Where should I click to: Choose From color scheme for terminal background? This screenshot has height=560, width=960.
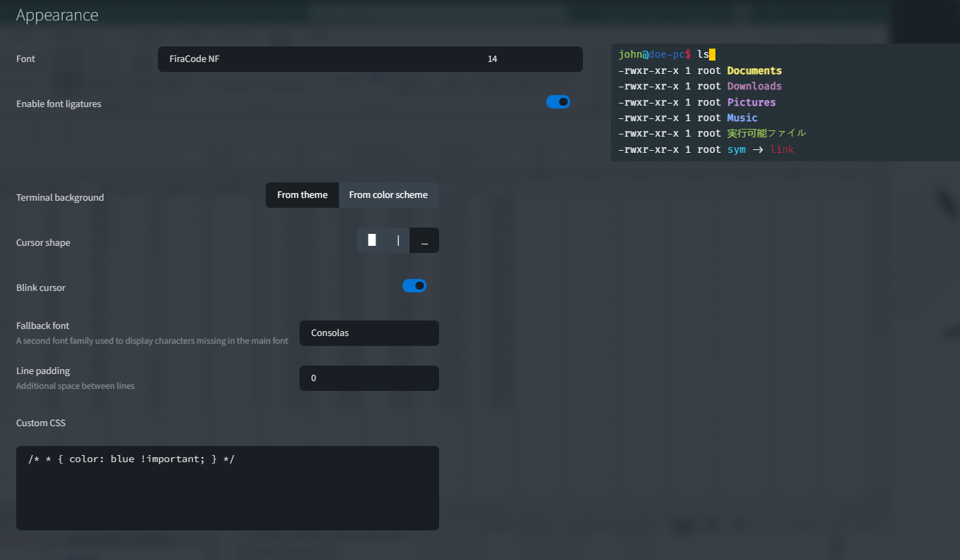[388, 195]
